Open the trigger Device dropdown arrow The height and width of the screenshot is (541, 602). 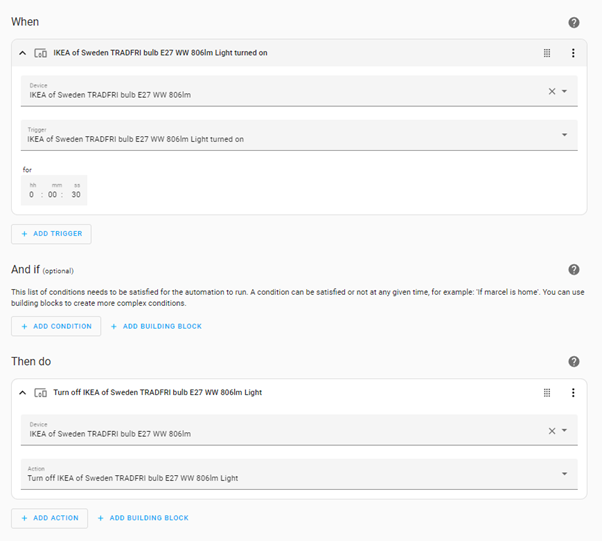point(565,91)
